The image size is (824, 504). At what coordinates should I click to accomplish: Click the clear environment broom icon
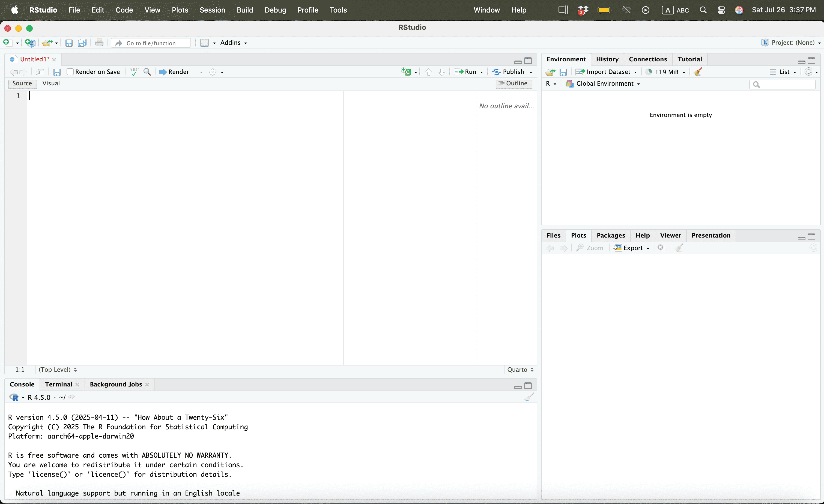[698, 72]
